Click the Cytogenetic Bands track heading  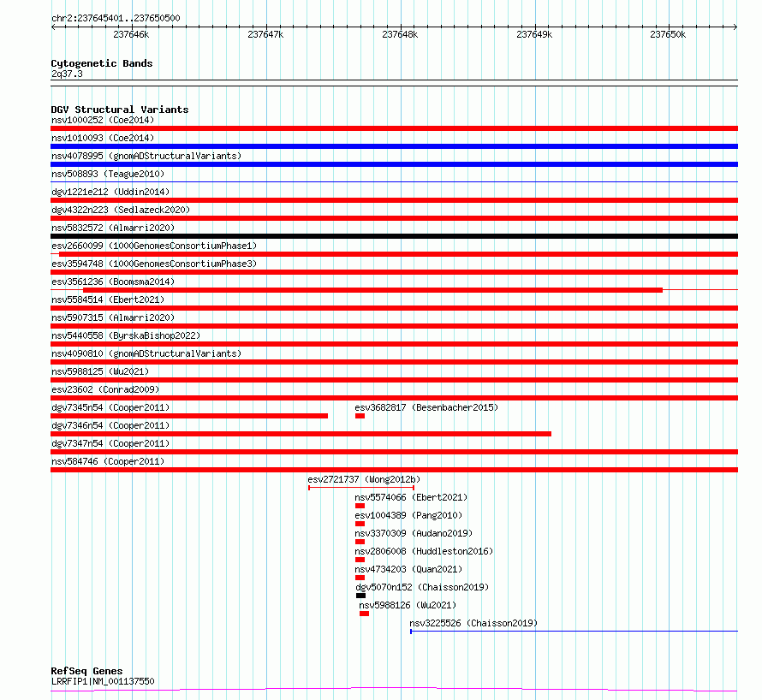tap(102, 63)
